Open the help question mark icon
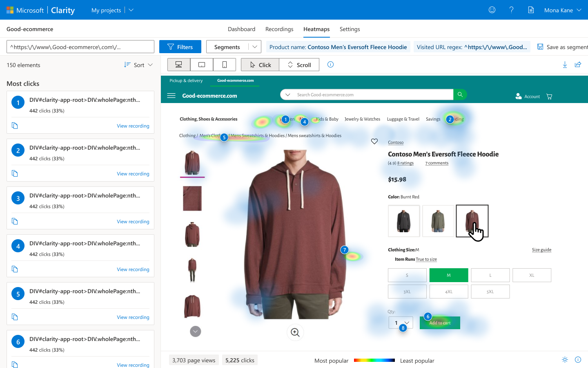588x368 pixels. point(511,10)
